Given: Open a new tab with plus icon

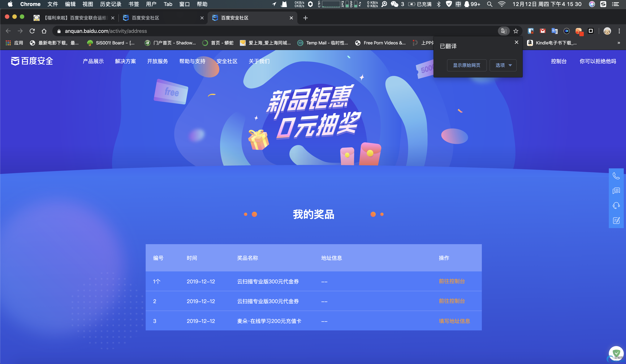Looking at the screenshot, I should click(x=306, y=18).
